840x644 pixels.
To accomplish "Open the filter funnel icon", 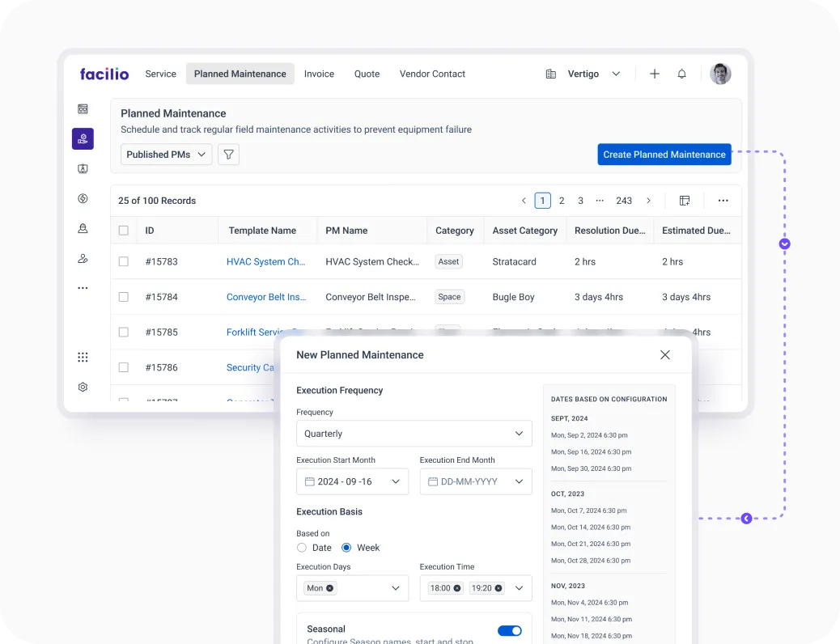I will 229,155.
